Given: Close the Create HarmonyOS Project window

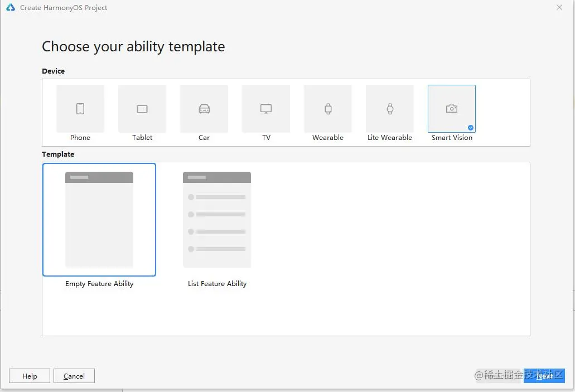Looking at the screenshot, I should click(x=559, y=7).
